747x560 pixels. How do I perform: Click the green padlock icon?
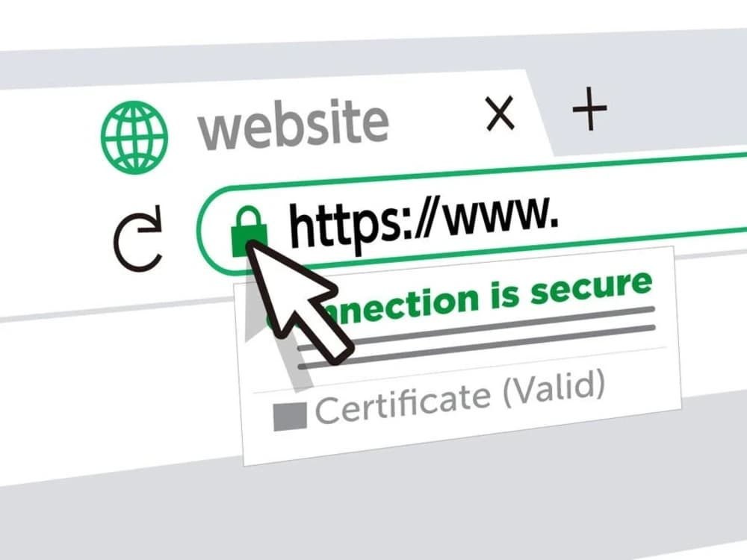[249, 231]
